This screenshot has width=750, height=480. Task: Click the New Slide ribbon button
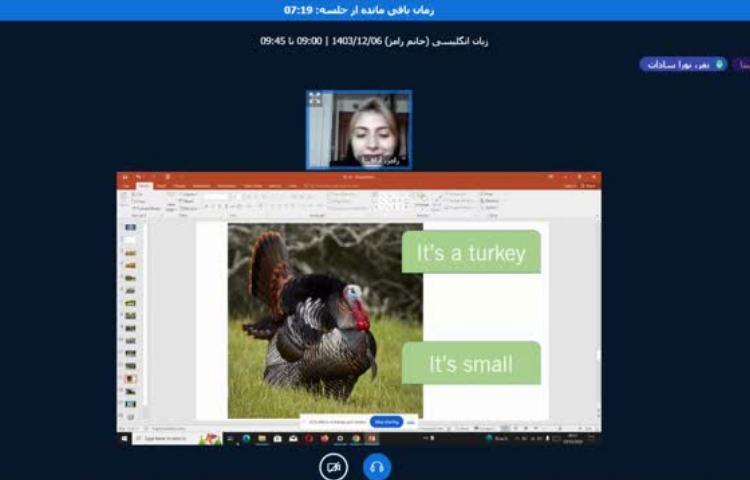click(171, 201)
